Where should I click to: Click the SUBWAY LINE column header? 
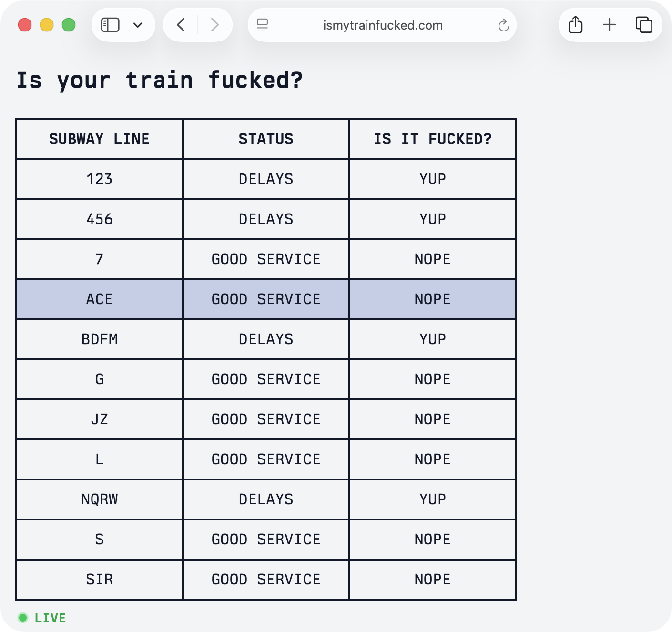point(100,139)
